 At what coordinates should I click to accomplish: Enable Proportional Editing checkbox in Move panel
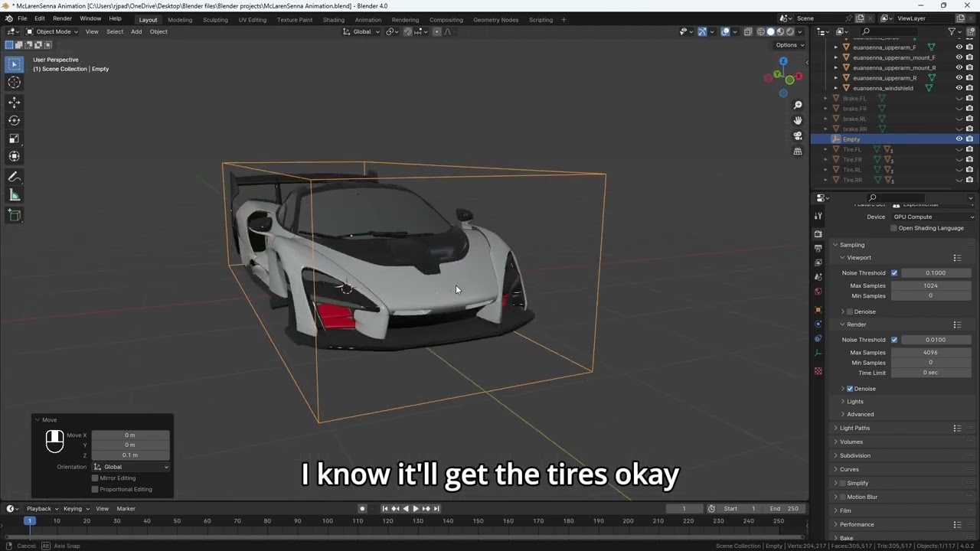point(95,489)
